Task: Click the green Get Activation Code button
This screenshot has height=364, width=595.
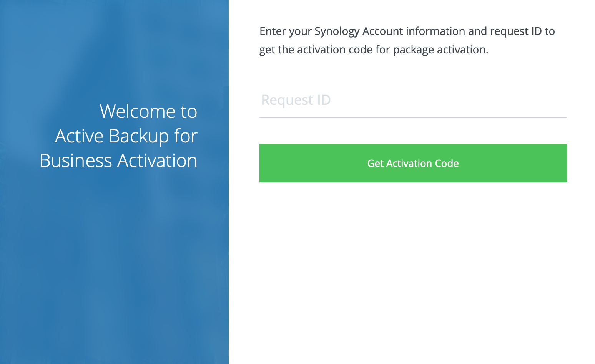Action: (x=413, y=163)
